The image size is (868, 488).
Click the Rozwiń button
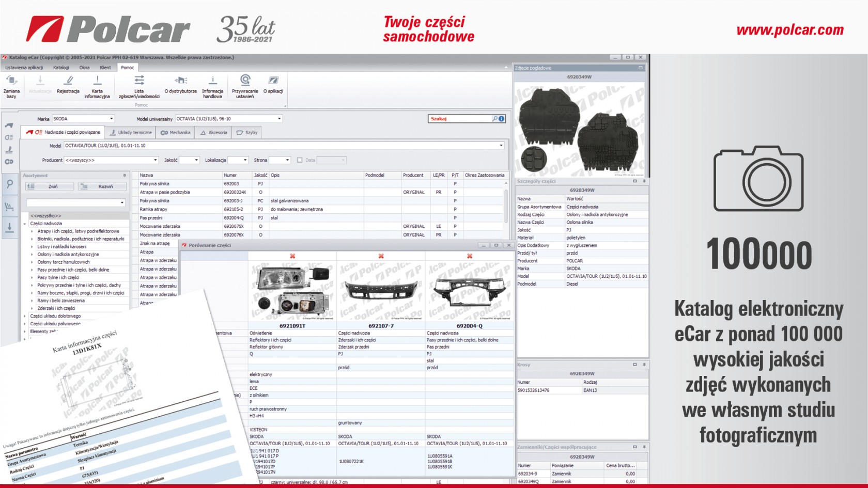tap(102, 186)
